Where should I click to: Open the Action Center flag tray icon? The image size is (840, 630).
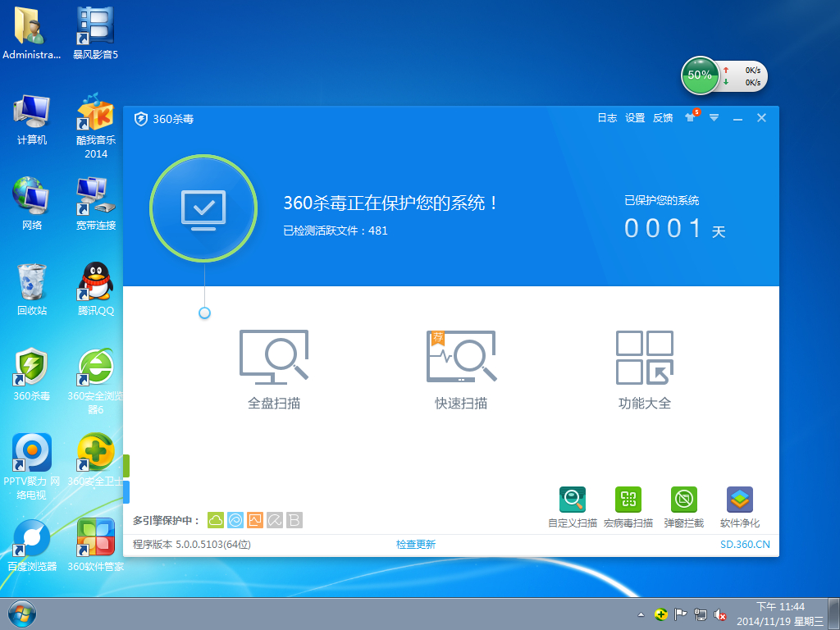(680, 614)
